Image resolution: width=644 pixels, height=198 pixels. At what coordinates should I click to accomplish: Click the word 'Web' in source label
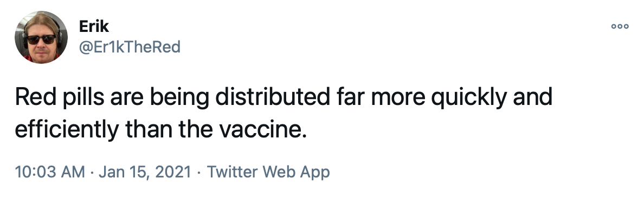(279, 171)
